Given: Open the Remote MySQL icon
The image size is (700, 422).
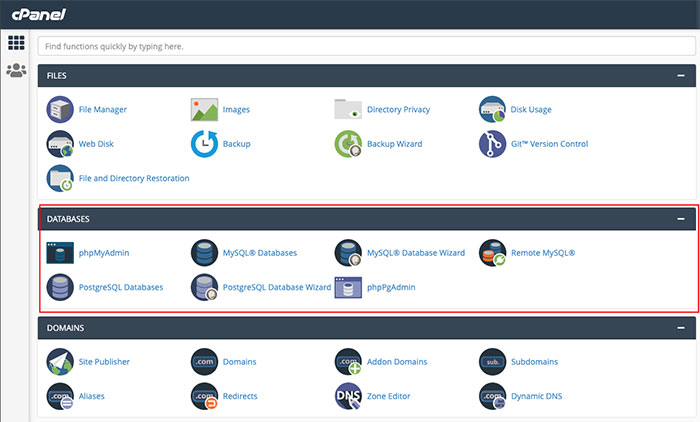Looking at the screenshot, I should pyautogui.click(x=492, y=253).
